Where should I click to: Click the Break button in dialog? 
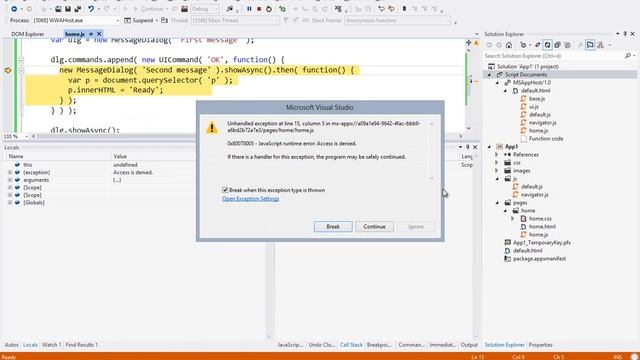[333, 227]
